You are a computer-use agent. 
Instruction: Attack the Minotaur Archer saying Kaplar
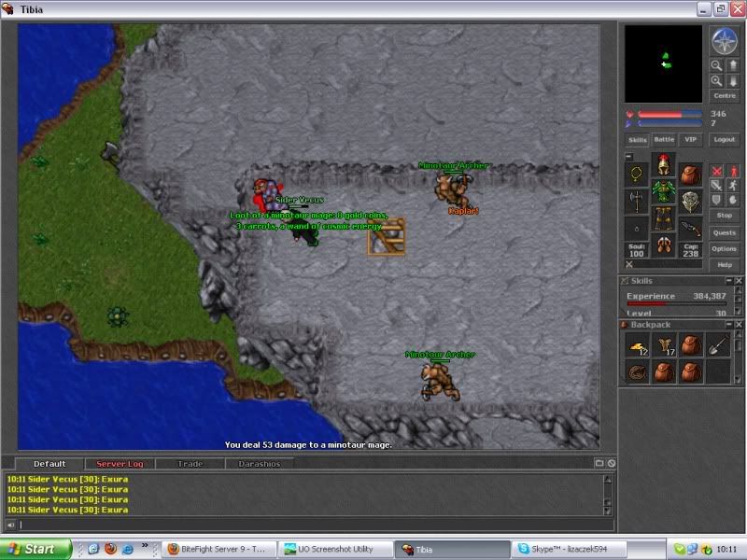(453, 190)
